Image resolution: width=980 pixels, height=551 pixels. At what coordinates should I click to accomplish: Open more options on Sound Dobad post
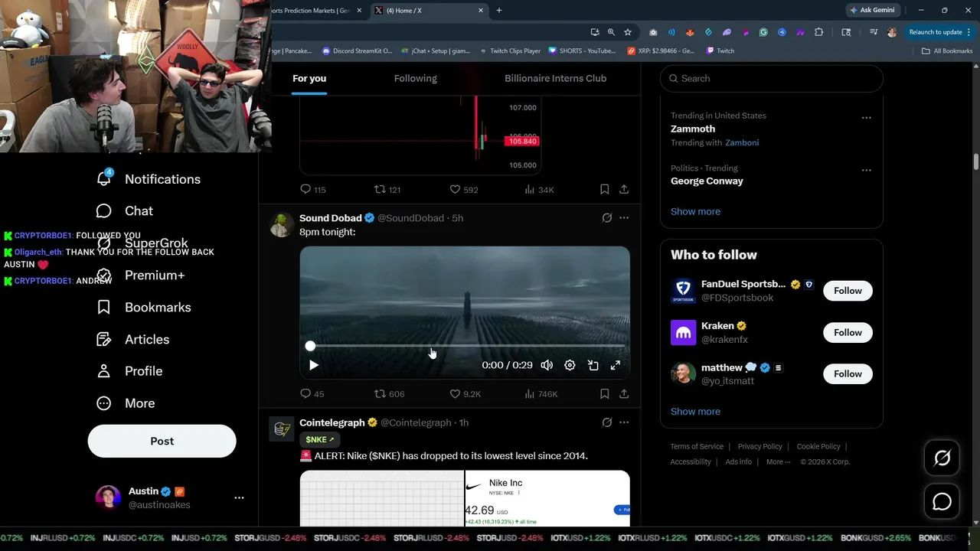(624, 218)
